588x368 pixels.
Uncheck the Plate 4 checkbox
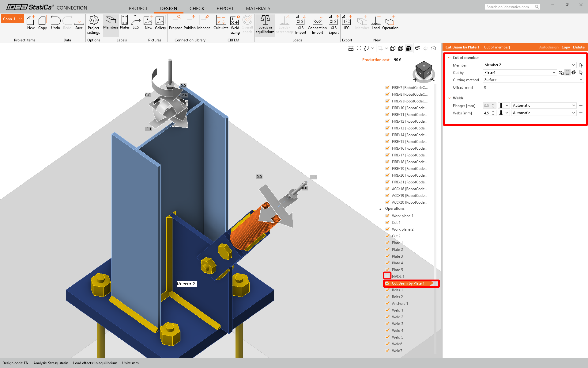coord(387,263)
